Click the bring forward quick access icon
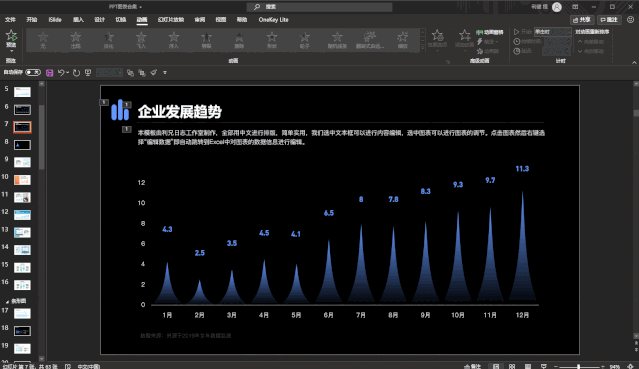Viewport: 639px width, 369px height. click(130, 73)
